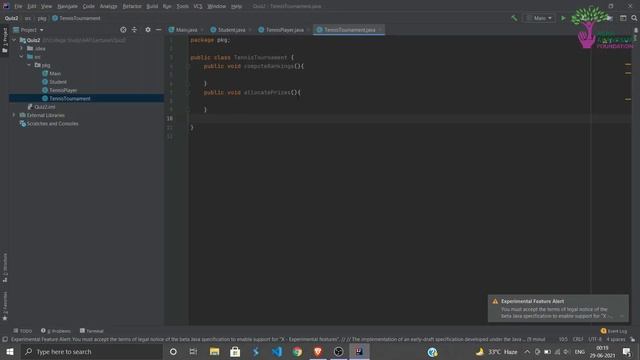Select Student class in project tree
Screen dimensions: 640x360
58,82
